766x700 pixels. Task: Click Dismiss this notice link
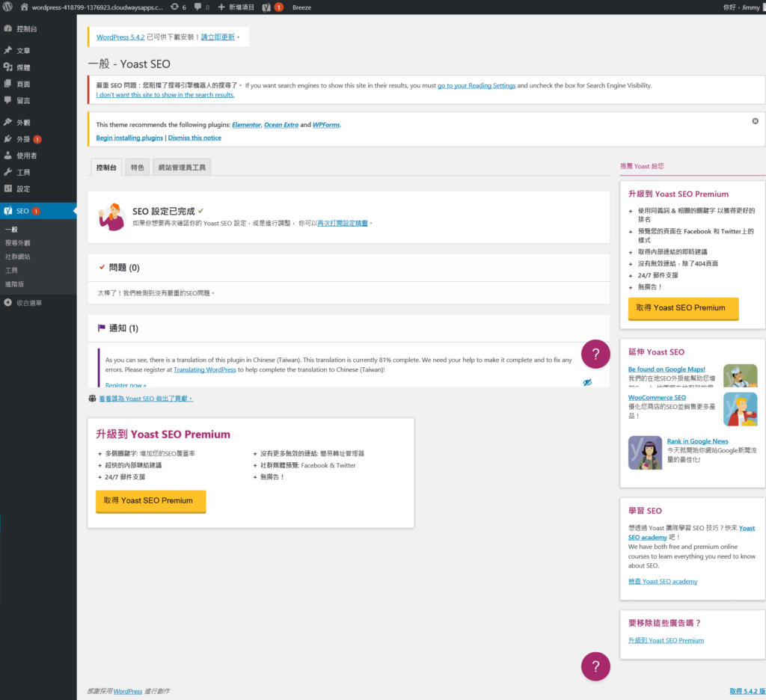194,138
